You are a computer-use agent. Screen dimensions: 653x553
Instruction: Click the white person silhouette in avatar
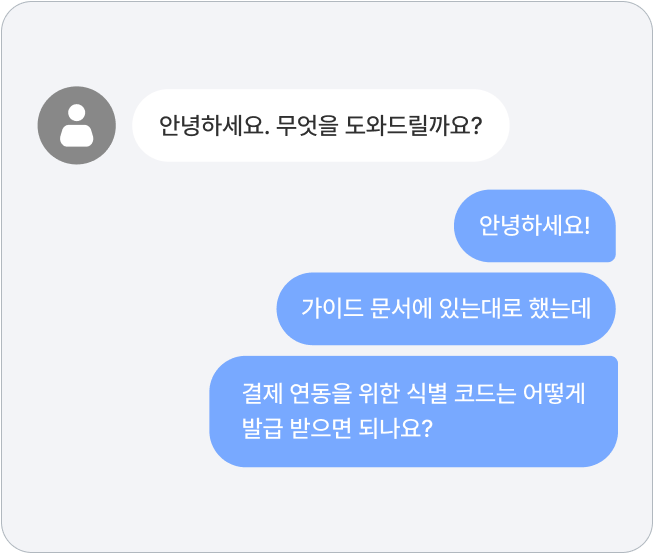(76, 126)
